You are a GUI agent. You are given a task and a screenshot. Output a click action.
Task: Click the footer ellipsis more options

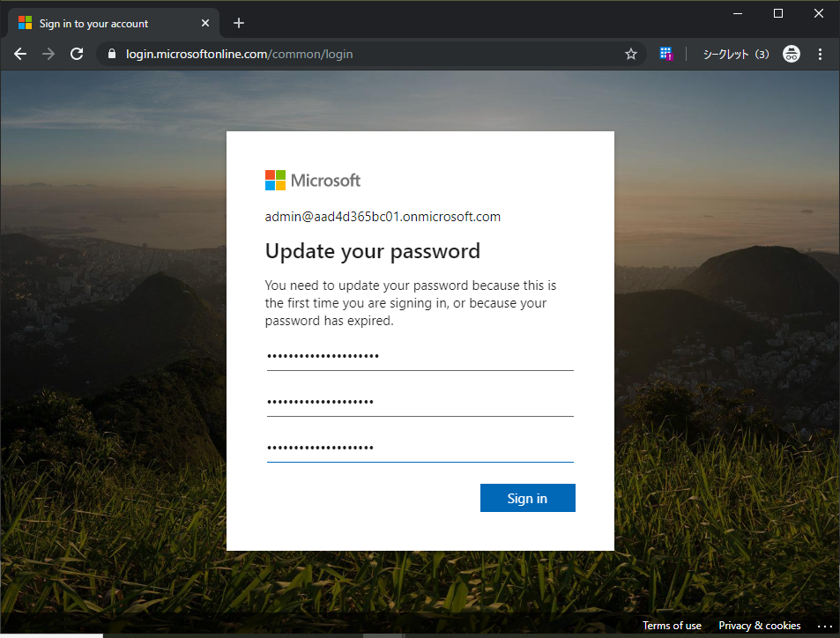point(824,626)
